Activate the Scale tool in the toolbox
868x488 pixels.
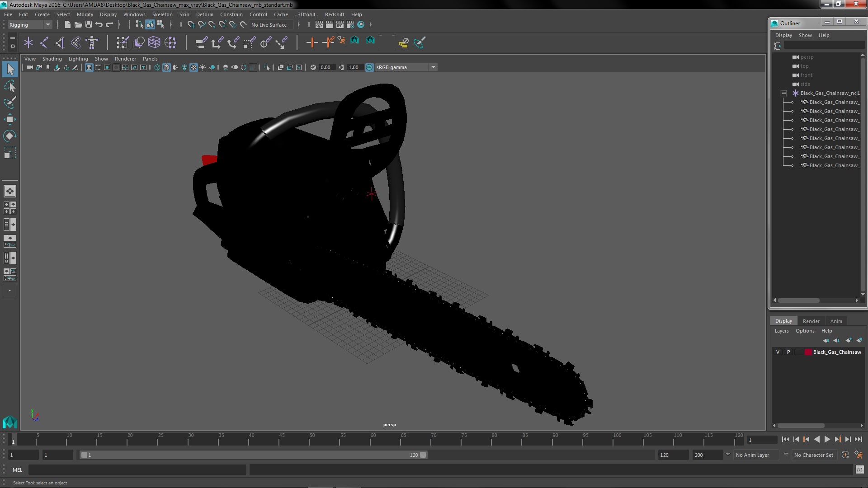coord(9,153)
